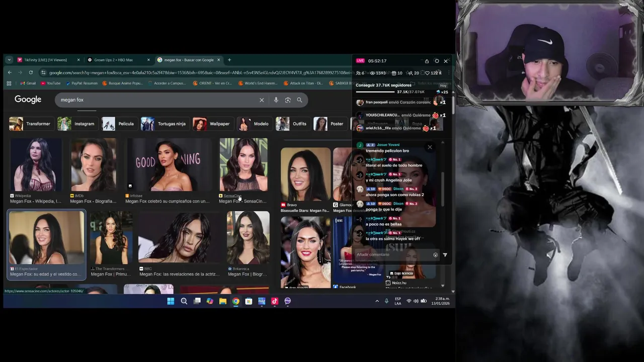Select the megan fox Google search tab

pos(189,60)
